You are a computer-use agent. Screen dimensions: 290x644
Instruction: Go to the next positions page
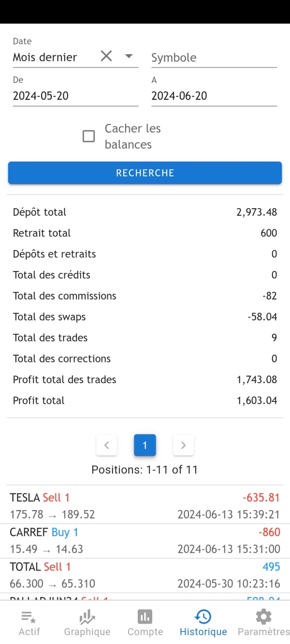[x=183, y=445]
